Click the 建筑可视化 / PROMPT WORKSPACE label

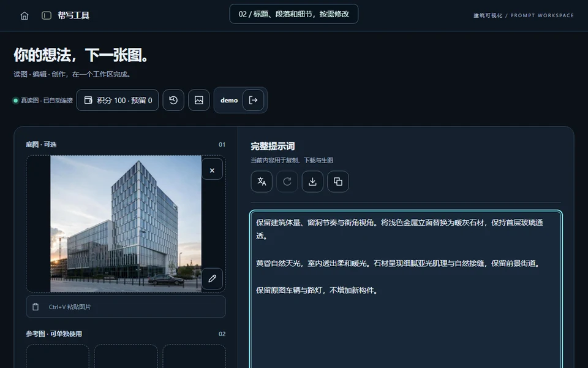pos(524,15)
